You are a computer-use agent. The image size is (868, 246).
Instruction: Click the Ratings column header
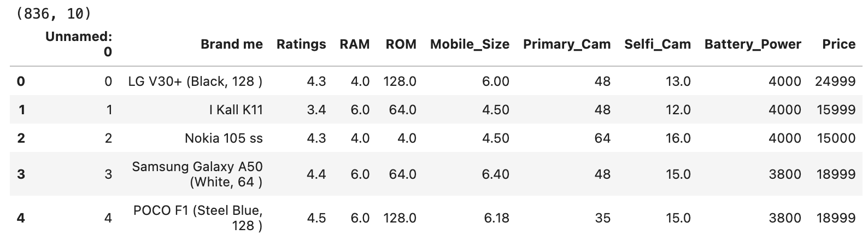(x=301, y=44)
